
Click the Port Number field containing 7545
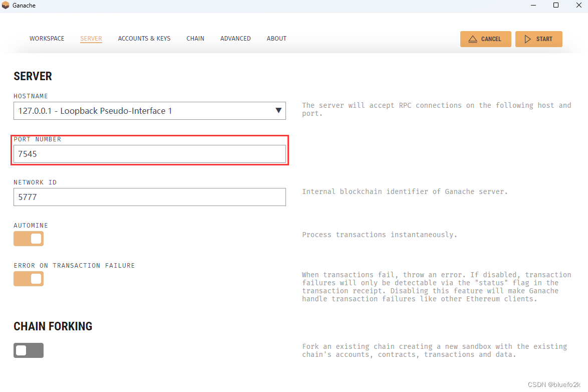click(150, 154)
